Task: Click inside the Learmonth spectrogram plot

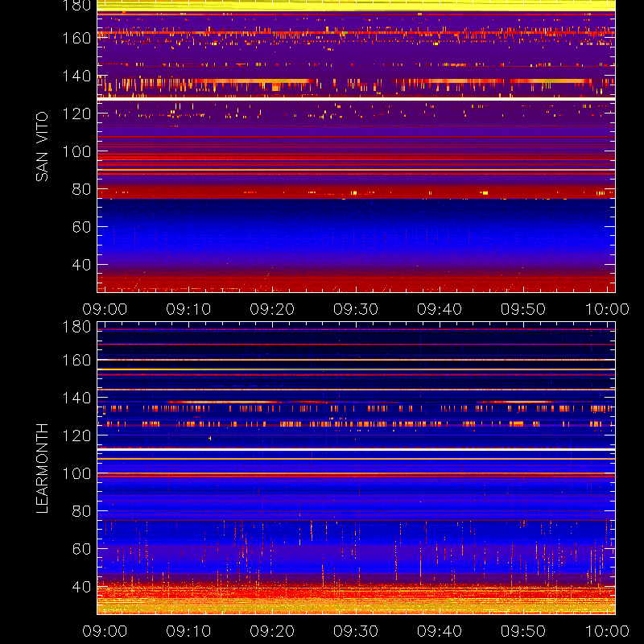Action: 356,469
